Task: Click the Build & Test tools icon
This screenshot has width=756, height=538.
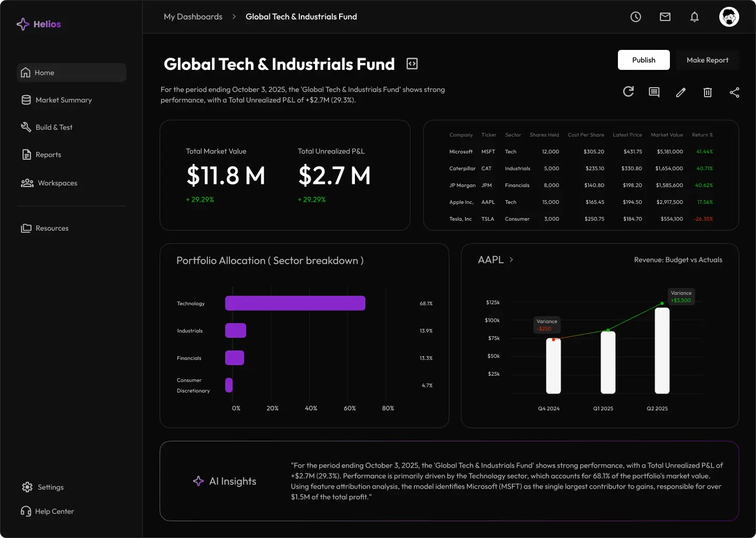Action: [x=26, y=127]
